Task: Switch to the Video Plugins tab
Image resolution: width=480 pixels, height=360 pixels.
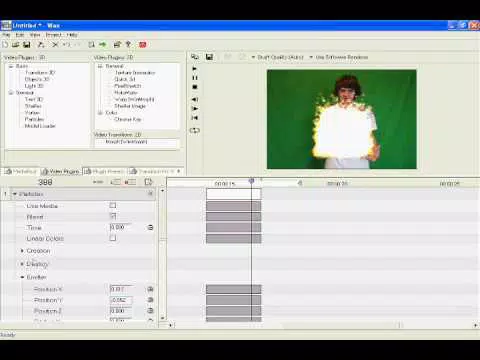Action: (60, 171)
